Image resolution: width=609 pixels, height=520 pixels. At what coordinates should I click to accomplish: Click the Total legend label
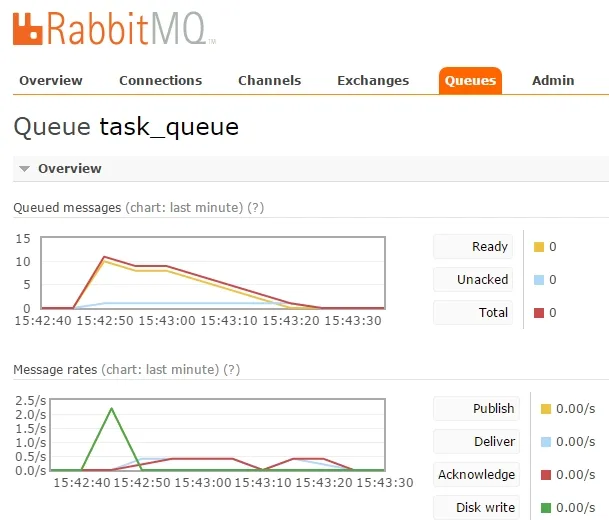(473, 313)
